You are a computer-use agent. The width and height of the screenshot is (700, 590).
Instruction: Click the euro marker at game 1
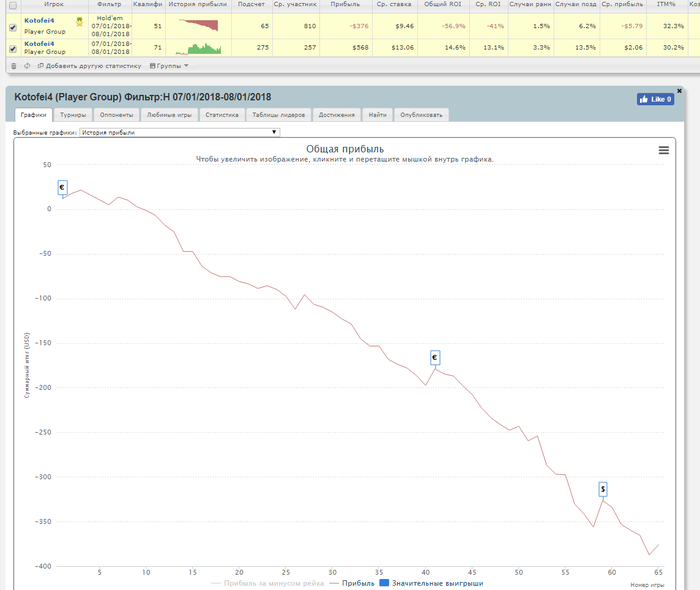tap(62, 187)
